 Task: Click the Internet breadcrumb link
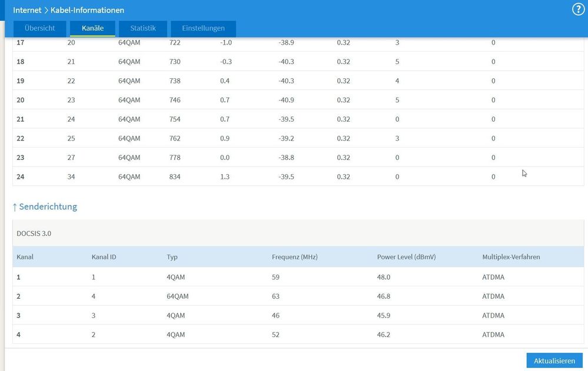coord(27,10)
